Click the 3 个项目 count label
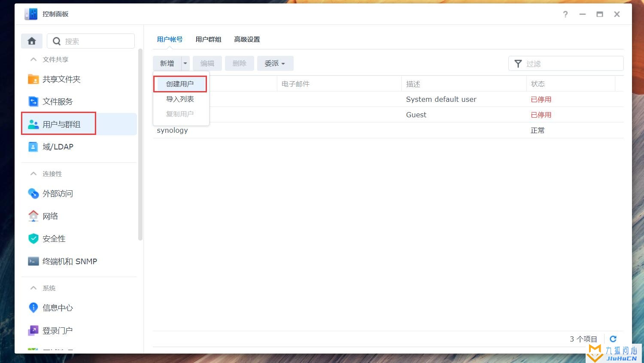This screenshot has width=644, height=363. [x=583, y=339]
